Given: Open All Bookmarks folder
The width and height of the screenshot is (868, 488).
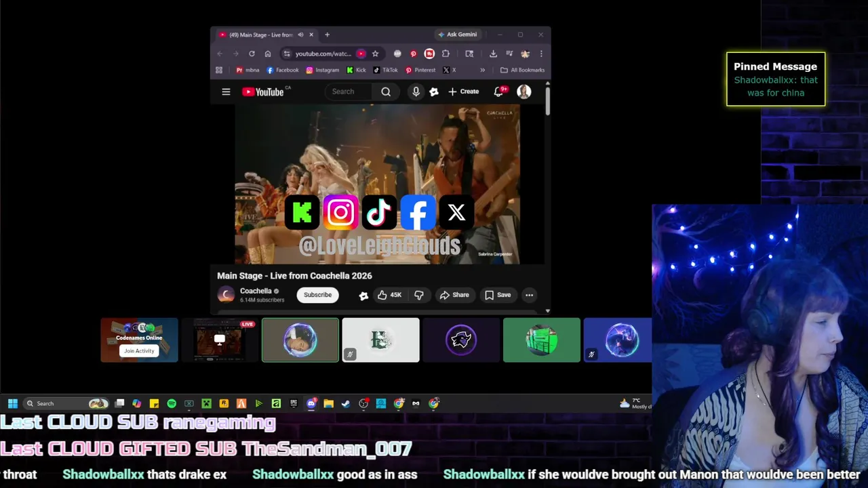Looking at the screenshot, I should (x=522, y=70).
